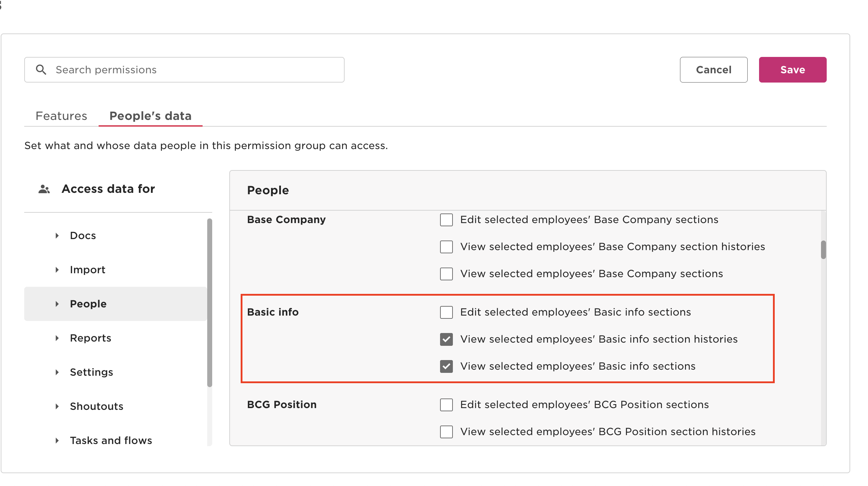This screenshot has width=868, height=486.
Task: Uncheck View Basic info section histories
Action: (446, 339)
